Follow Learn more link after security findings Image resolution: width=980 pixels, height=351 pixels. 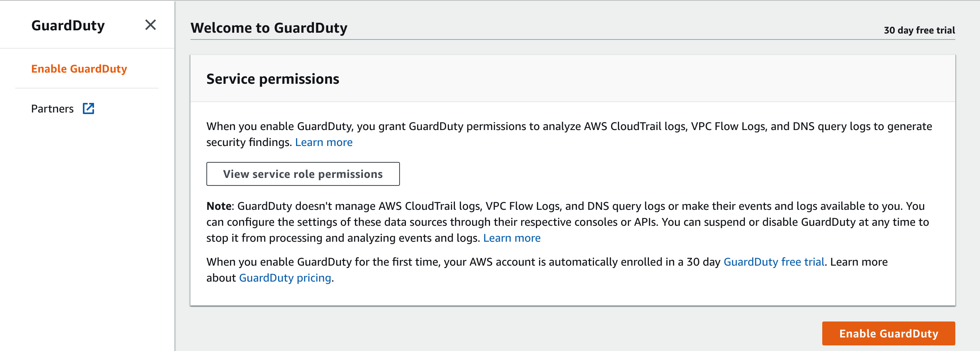pos(323,142)
